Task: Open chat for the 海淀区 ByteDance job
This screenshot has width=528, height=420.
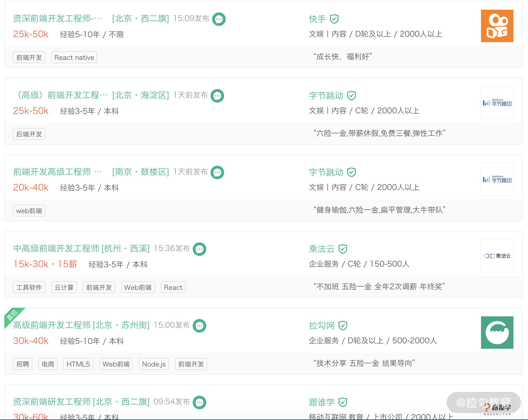Action: 217,96
